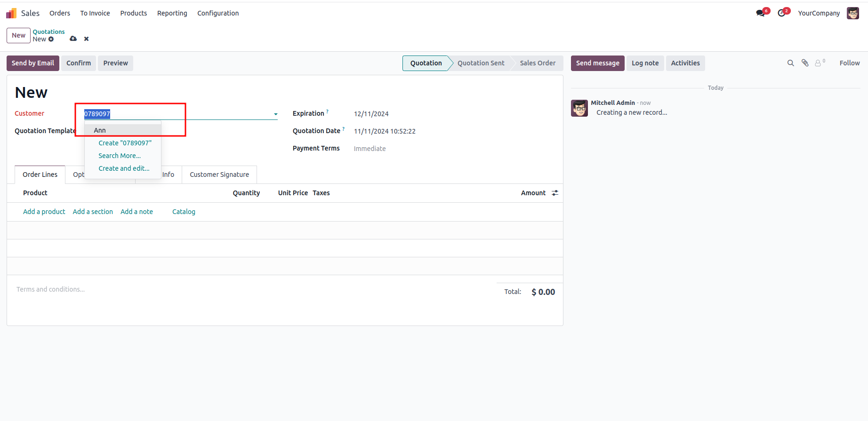Open the activities clock icon

(782, 13)
